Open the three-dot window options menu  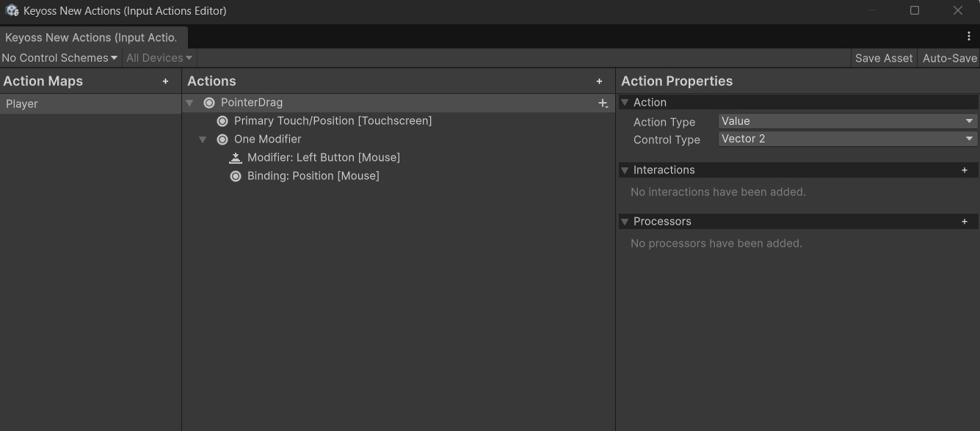tap(969, 36)
